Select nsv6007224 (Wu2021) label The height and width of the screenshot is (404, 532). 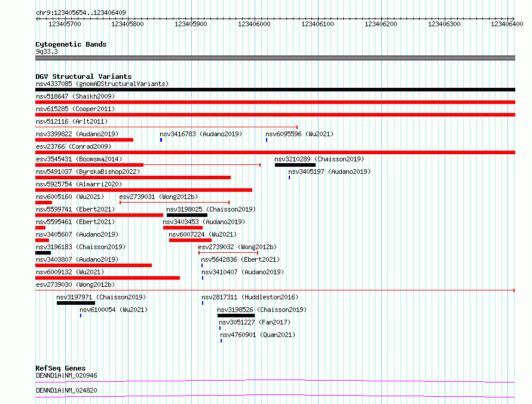pos(203,234)
